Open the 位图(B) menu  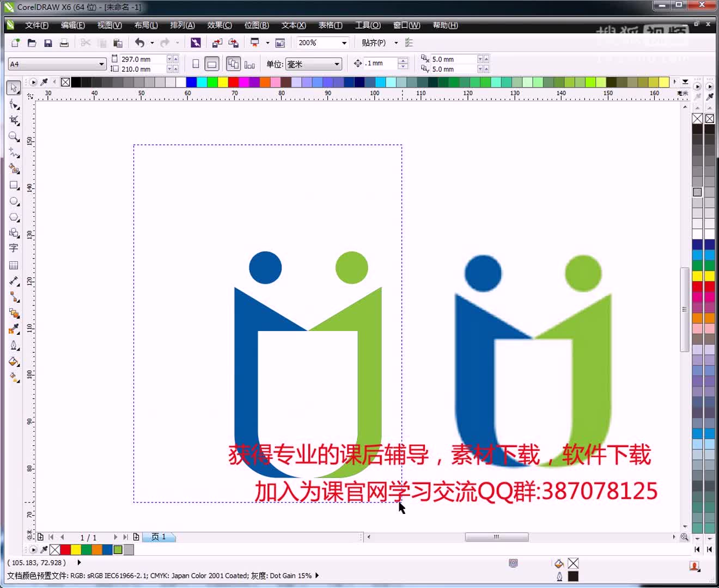pyautogui.click(x=257, y=25)
